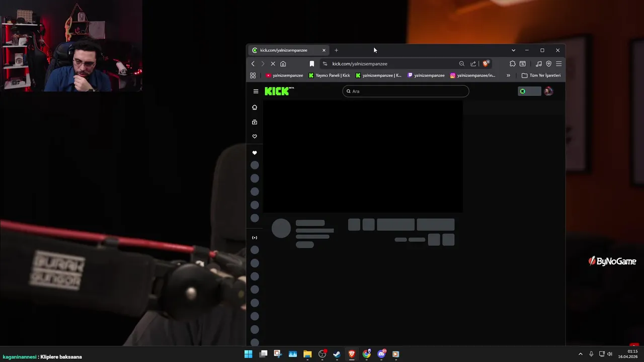Click the browser forward arrow
This screenshot has height=362, width=644.
point(263,64)
